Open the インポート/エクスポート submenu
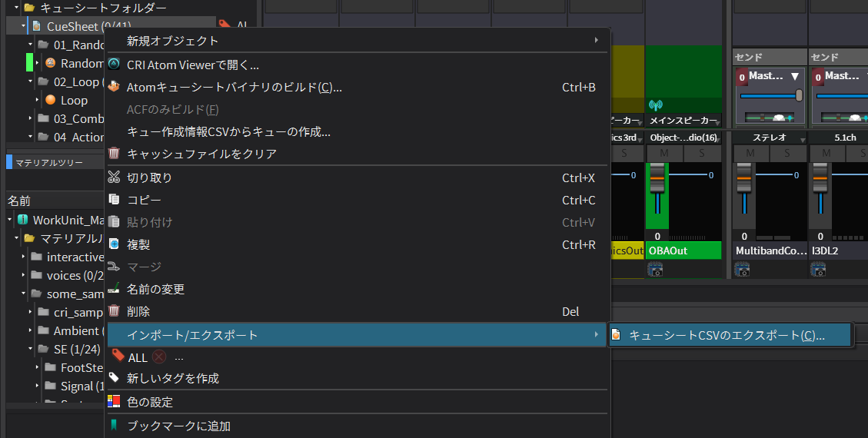The height and width of the screenshot is (438, 868). [x=358, y=334]
